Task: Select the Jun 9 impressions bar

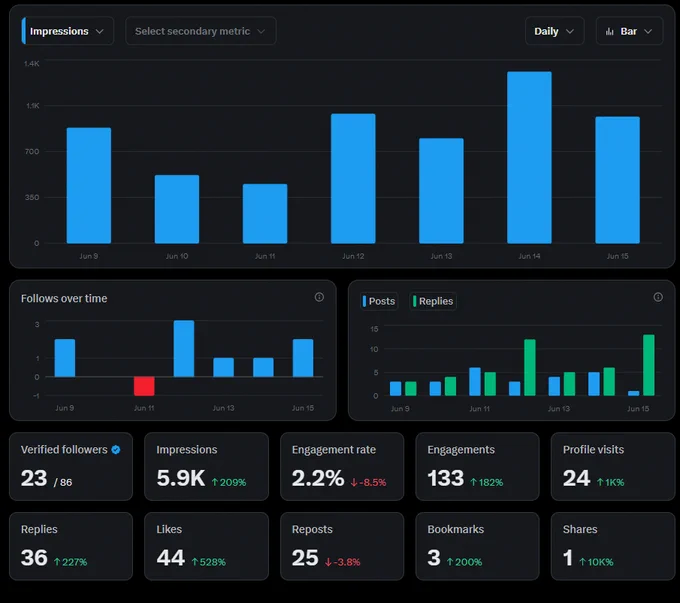Action: pos(89,185)
